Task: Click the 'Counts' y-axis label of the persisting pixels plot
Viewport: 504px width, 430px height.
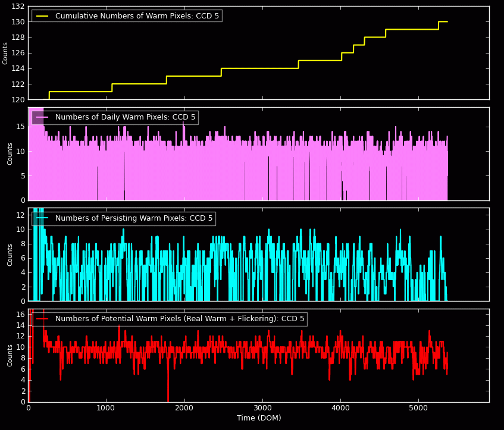Action: click(x=10, y=255)
